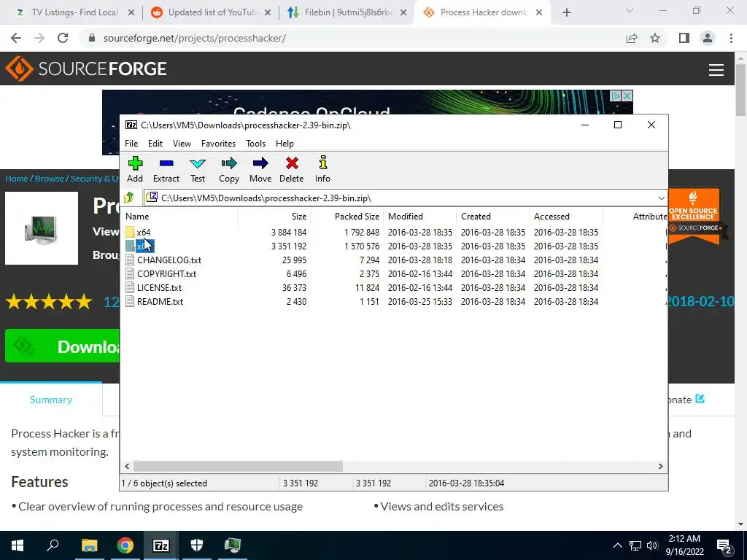Open SourceForge hamburger menu

[x=716, y=70]
